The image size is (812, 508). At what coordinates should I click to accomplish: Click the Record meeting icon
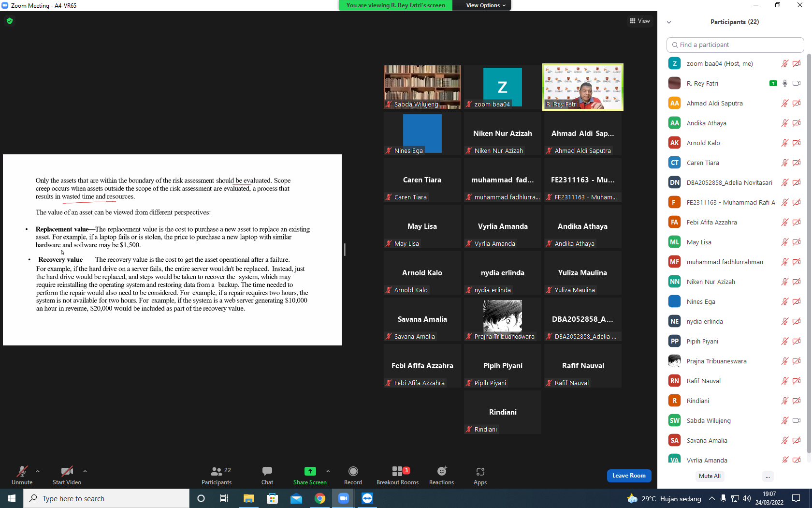[353, 471]
